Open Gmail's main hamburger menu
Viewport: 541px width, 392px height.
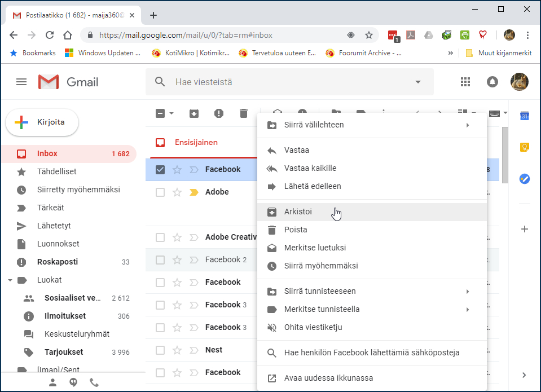pos(21,81)
